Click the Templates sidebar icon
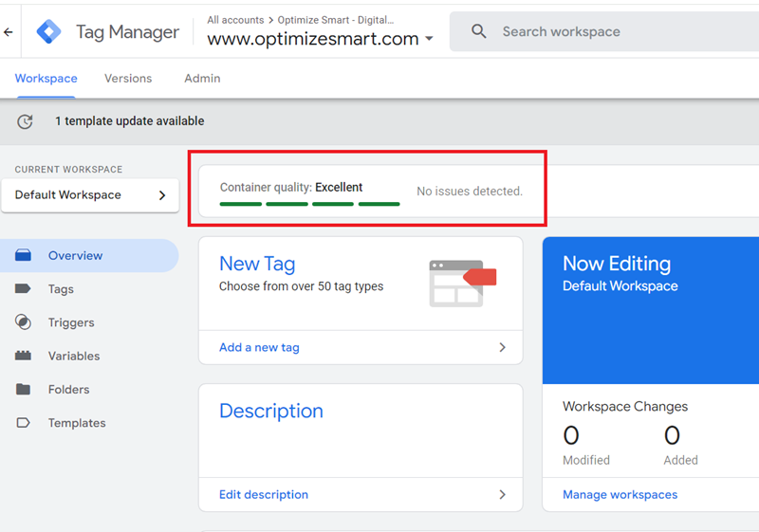 (23, 423)
